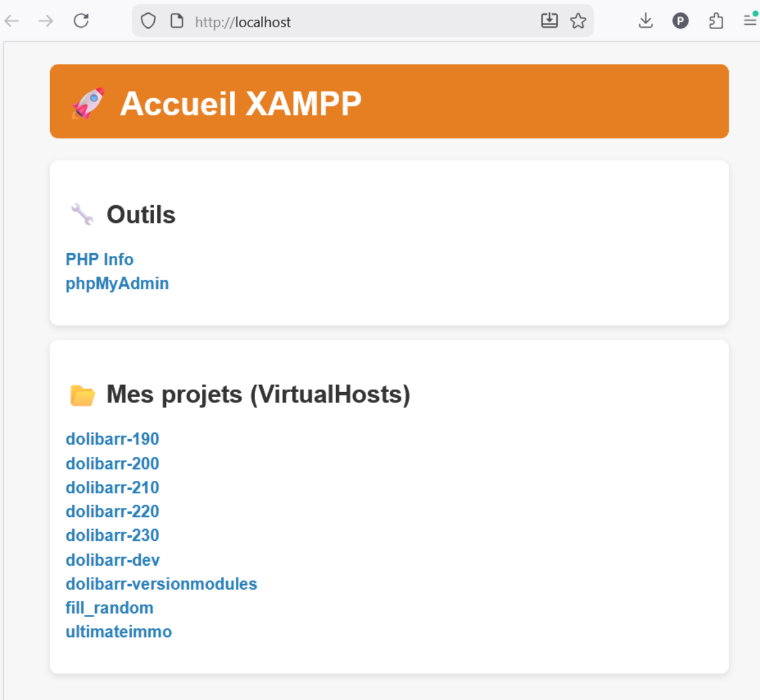Open the hamburger application menu

(750, 20)
